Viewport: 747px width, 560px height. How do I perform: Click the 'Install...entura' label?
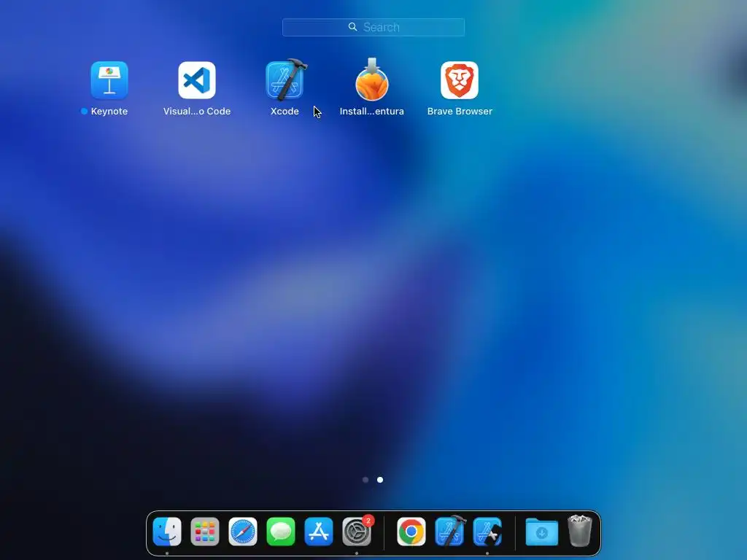pos(371,112)
